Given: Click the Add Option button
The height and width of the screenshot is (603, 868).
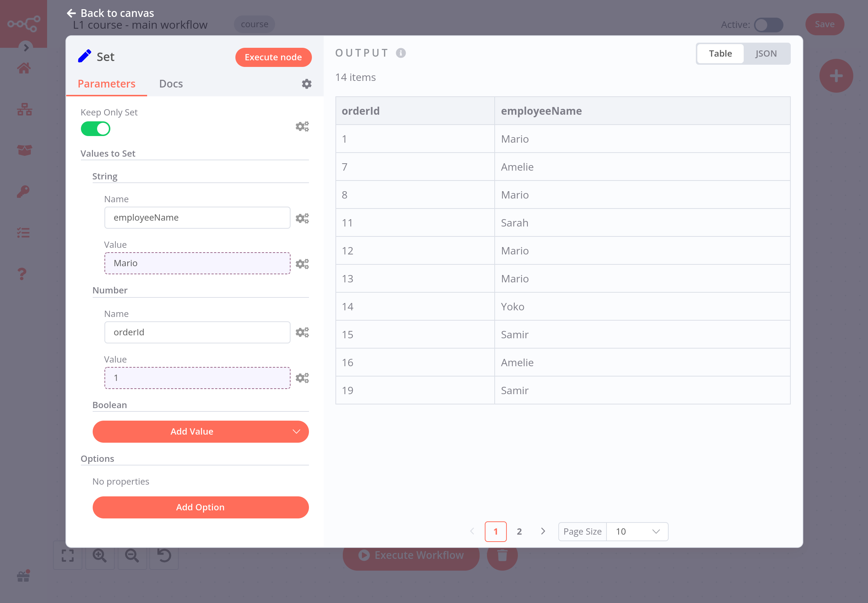Looking at the screenshot, I should pos(200,507).
